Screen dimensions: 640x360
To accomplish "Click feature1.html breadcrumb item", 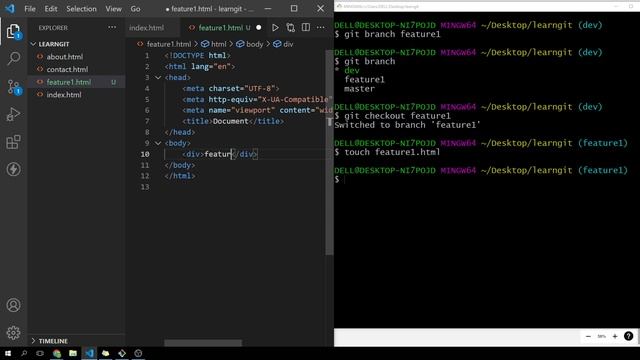I will point(169,44).
